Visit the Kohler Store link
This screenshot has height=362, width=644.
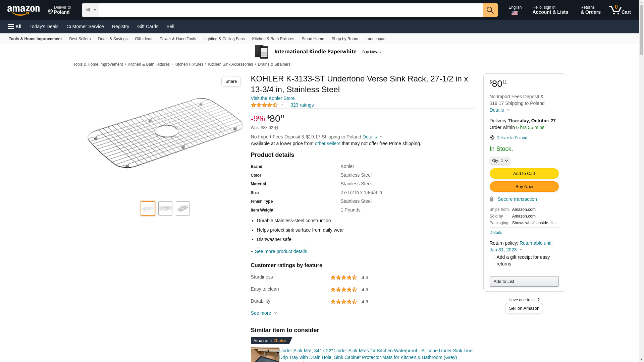tap(273, 98)
